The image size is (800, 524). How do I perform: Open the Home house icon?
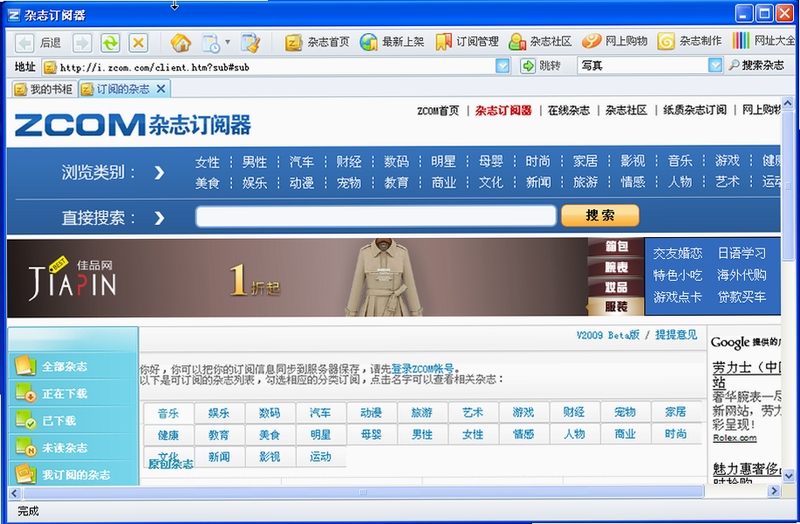click(x=180, y=43)
